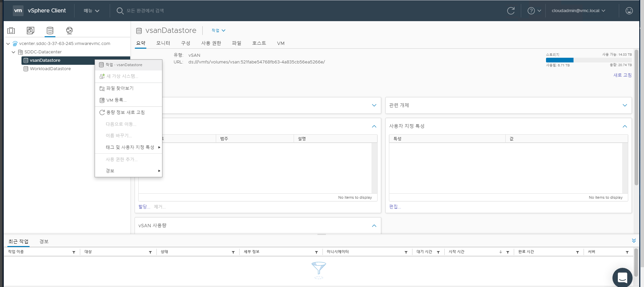Choose 파일 찾아보기 in context menu

pos(129,88)
